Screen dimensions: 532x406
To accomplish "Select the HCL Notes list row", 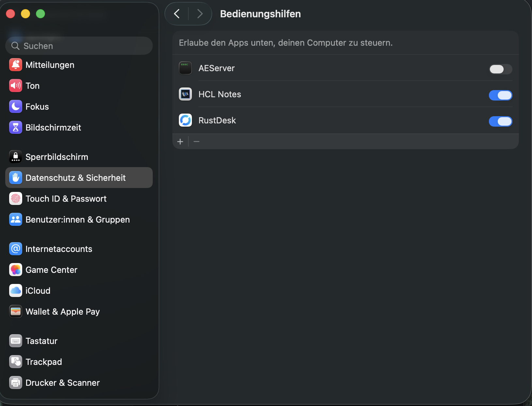I will 326,94.
